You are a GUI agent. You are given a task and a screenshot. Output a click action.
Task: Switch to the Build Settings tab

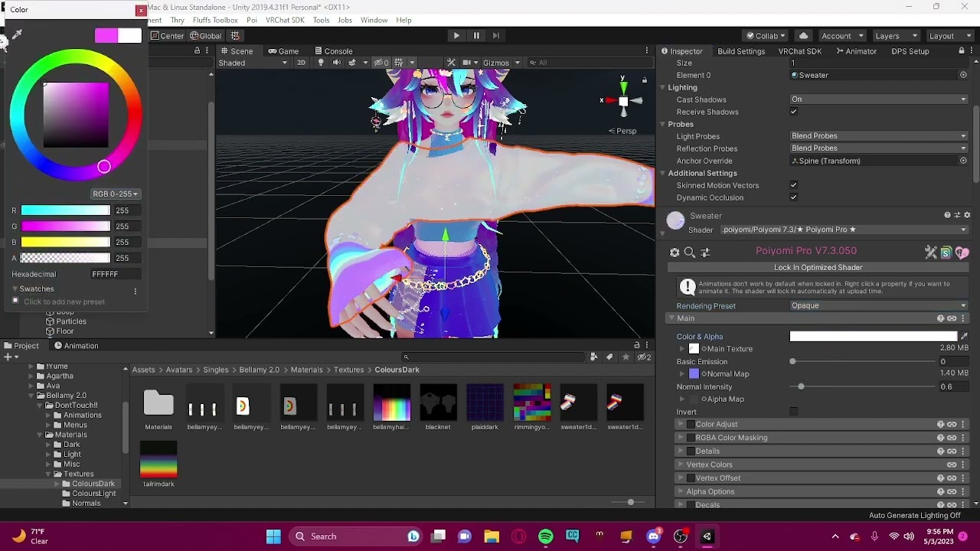[x=741, y=51]
